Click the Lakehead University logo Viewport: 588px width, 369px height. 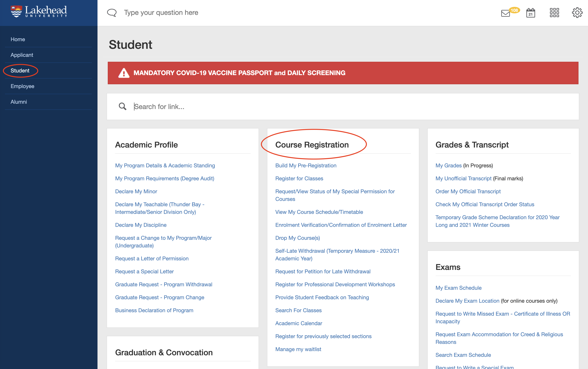39,12
